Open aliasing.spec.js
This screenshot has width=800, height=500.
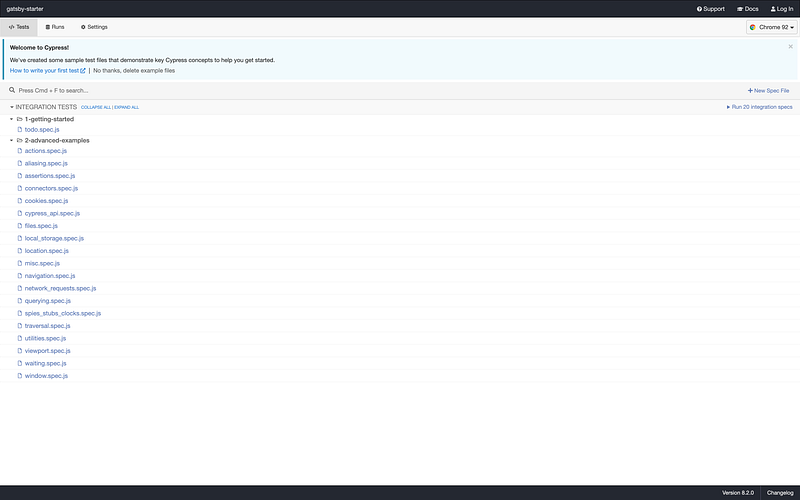point(46,163)
